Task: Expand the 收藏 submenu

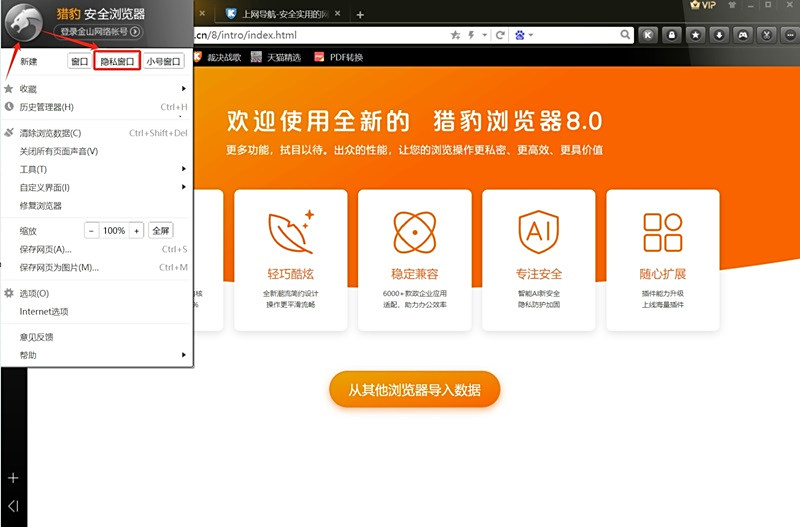Action: click(x=96, y=89)
